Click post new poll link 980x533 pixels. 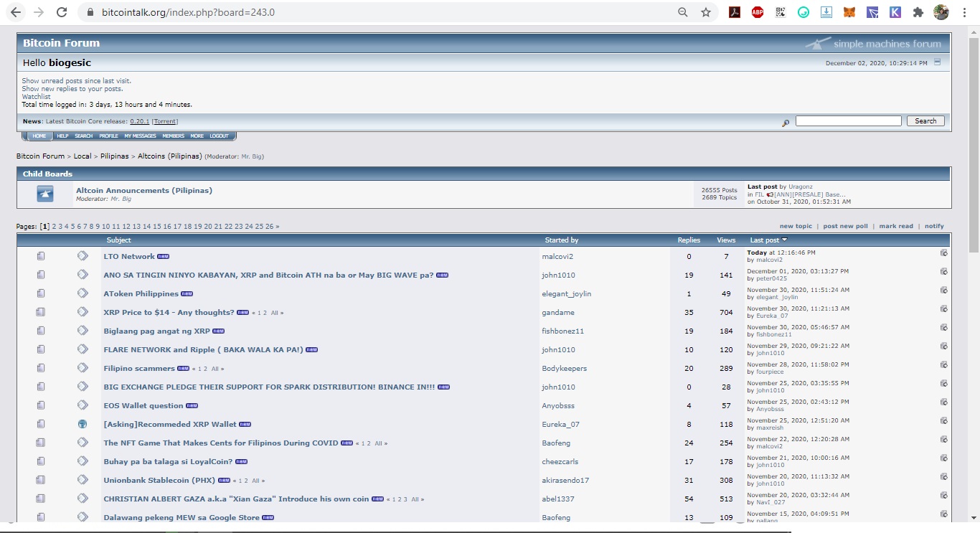[x=845, y=226]
